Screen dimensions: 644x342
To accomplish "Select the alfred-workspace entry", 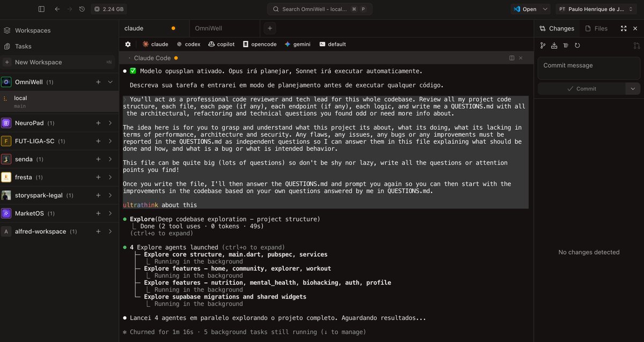I will (40, 232).
